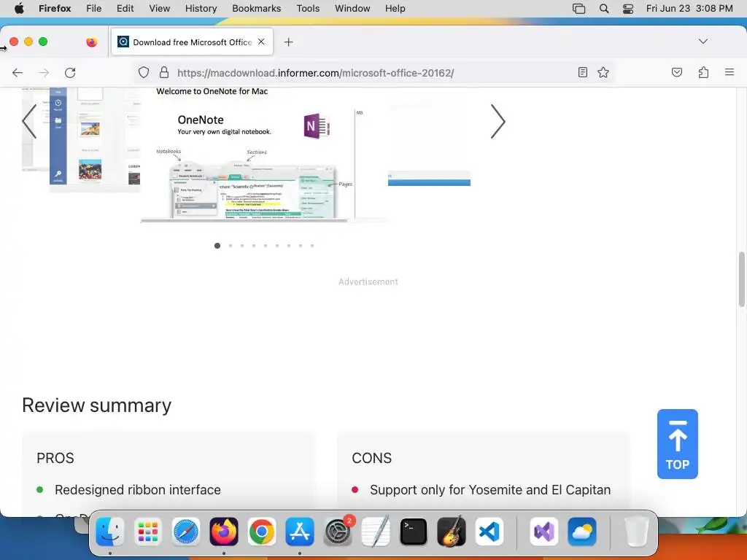
Task: Open Visual Studio from the Dock
Action: (x=544, y=532)
